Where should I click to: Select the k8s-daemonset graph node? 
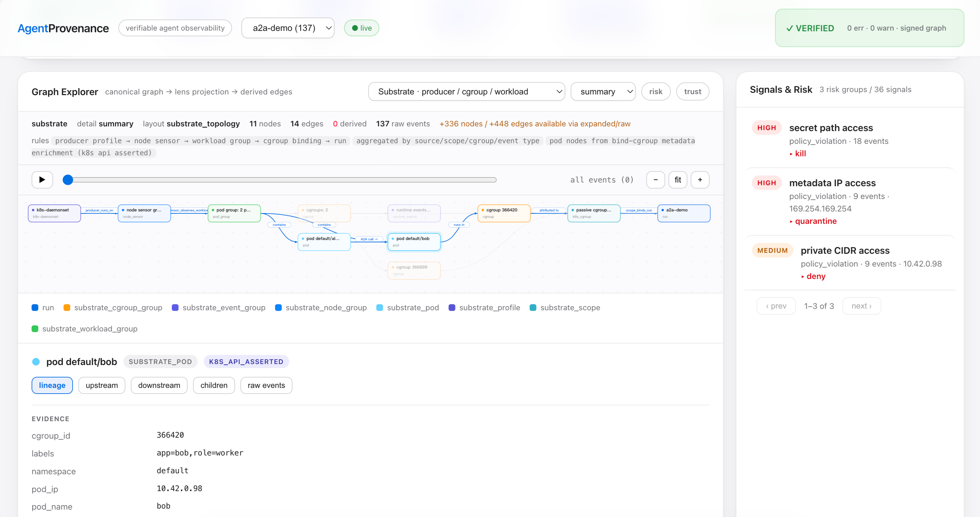(54, 213)
